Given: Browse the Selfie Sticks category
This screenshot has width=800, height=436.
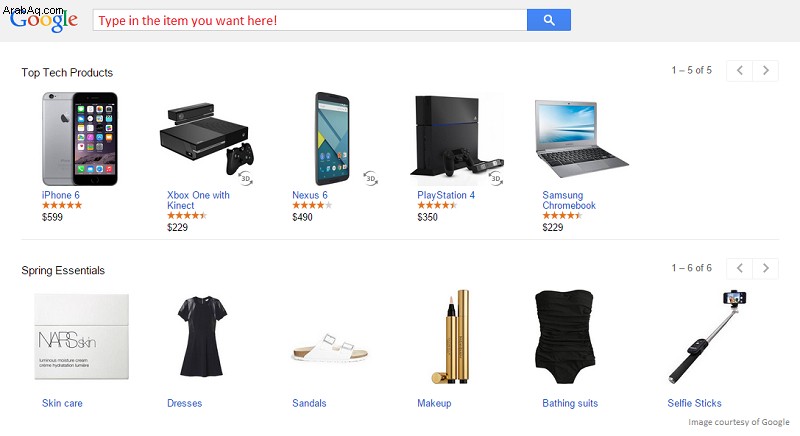Looking at the screenshot, I should (x=694, y=403).
